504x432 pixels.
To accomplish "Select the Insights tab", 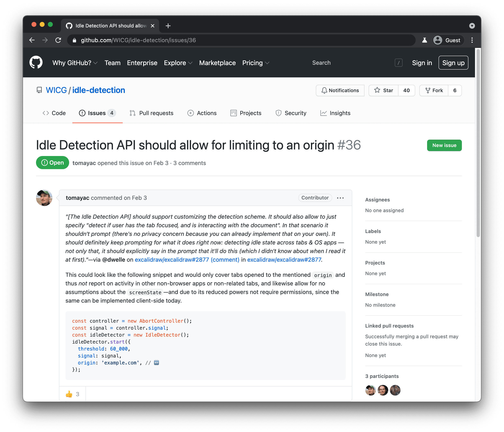I will [x=340, y=113].
